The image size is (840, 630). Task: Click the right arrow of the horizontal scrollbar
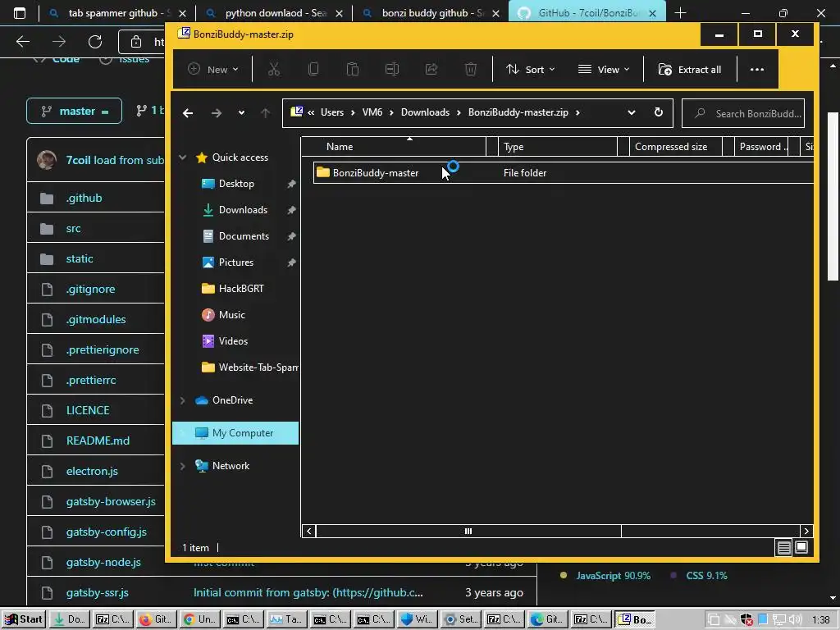click(806, 531)
